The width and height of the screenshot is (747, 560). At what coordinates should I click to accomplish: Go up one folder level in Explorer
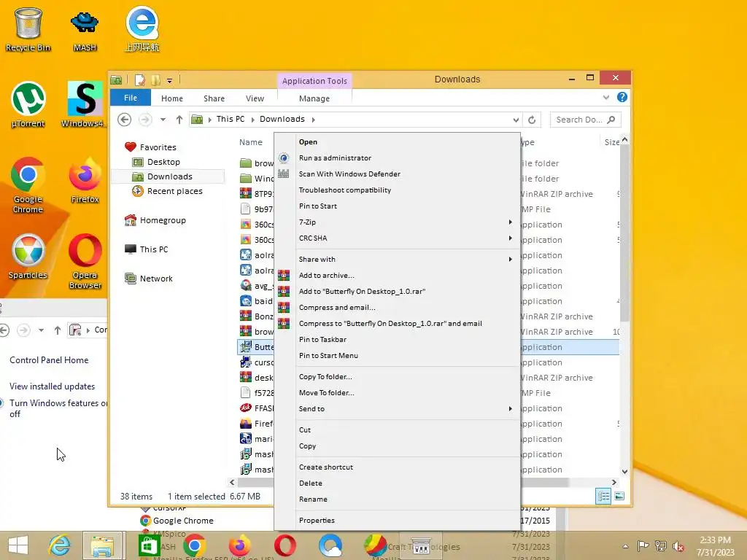(x=179, y=120)
